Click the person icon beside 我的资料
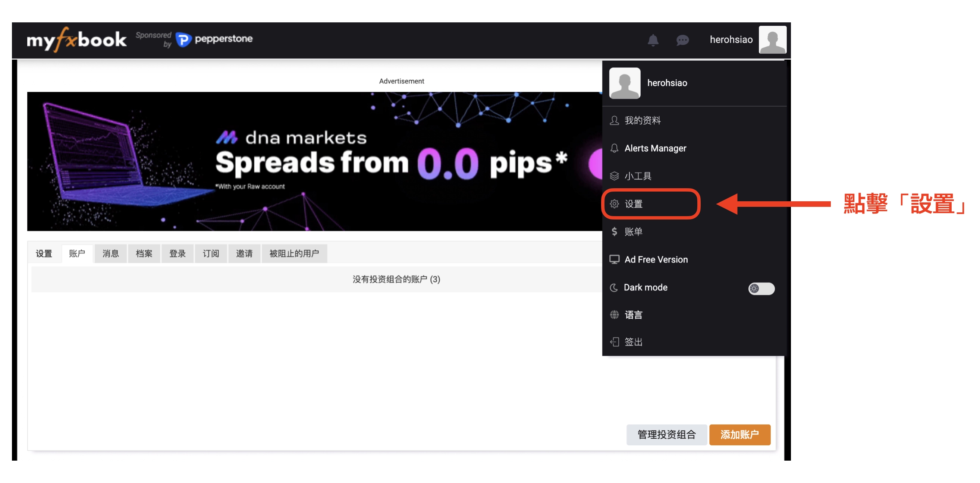The width and height of the screenshot is (980, 483). tap(614, 120)
